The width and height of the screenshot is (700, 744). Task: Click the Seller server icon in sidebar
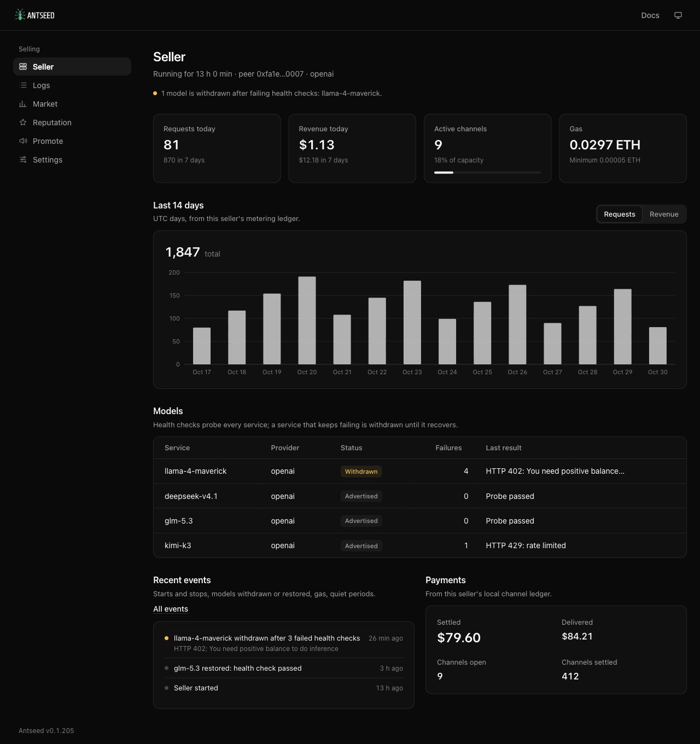click(23, 67)
